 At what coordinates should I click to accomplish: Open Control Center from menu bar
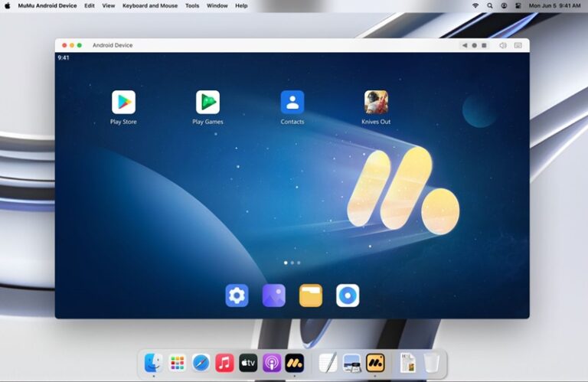pyautogui.click(x=518, y=5)
